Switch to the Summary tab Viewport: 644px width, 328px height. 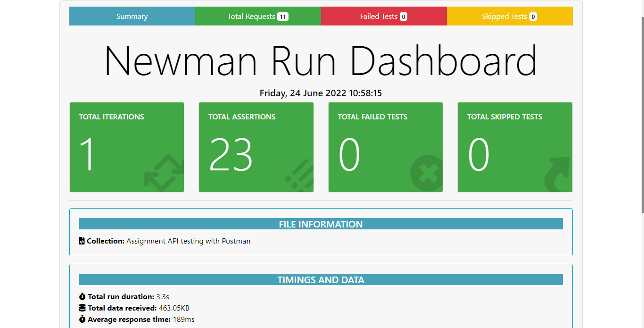[132, 16]
